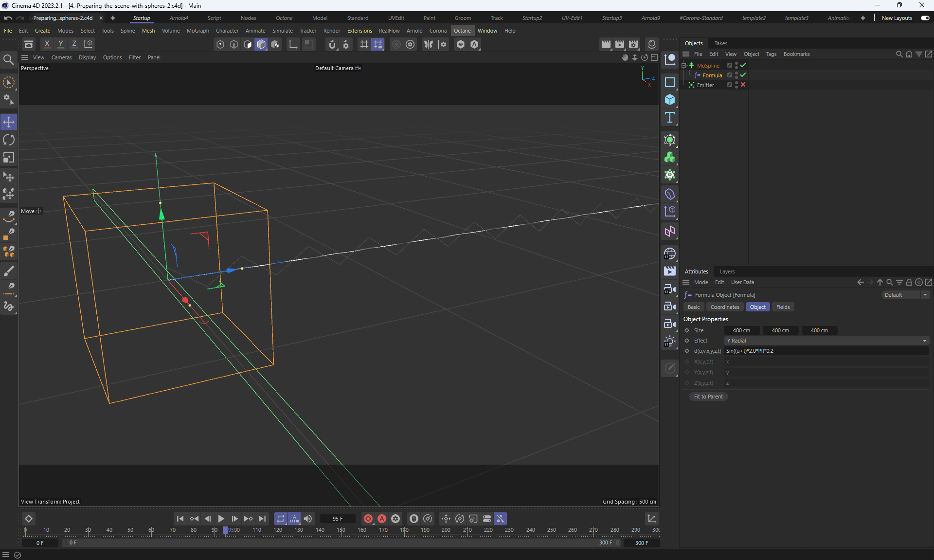Toggle the Y axis lock icon
The image size is (934, 560).
(x=61, y=44)
